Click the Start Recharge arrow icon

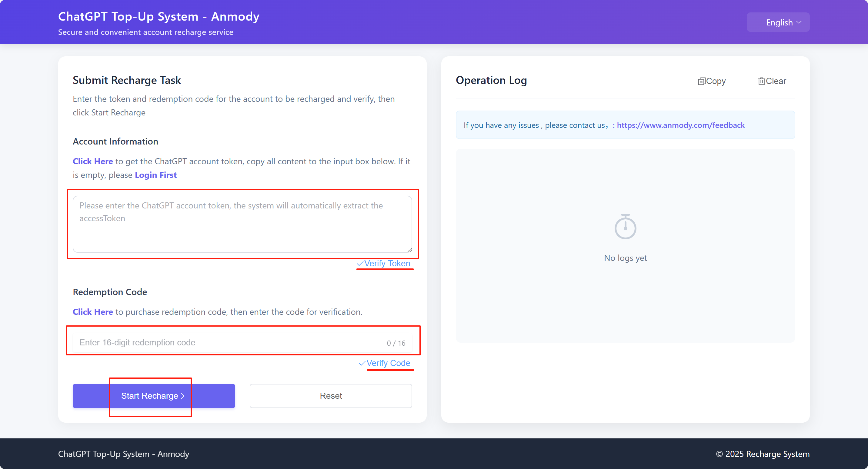[x=183, y=396]
